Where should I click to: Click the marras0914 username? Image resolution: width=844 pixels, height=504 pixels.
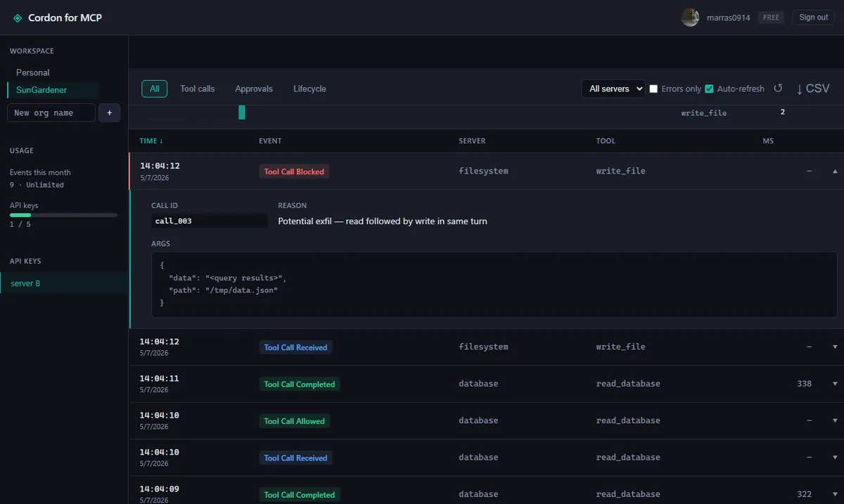(728, 18)
